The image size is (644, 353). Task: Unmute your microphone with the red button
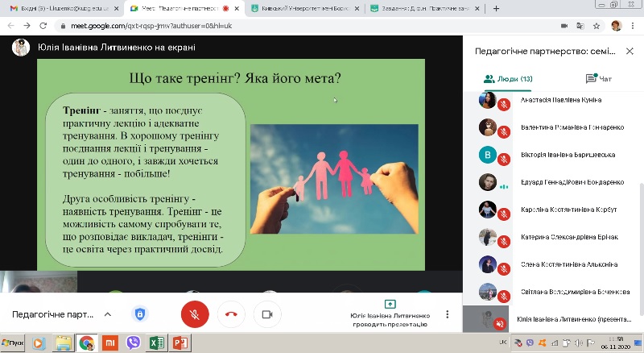(x=195, y=314)
